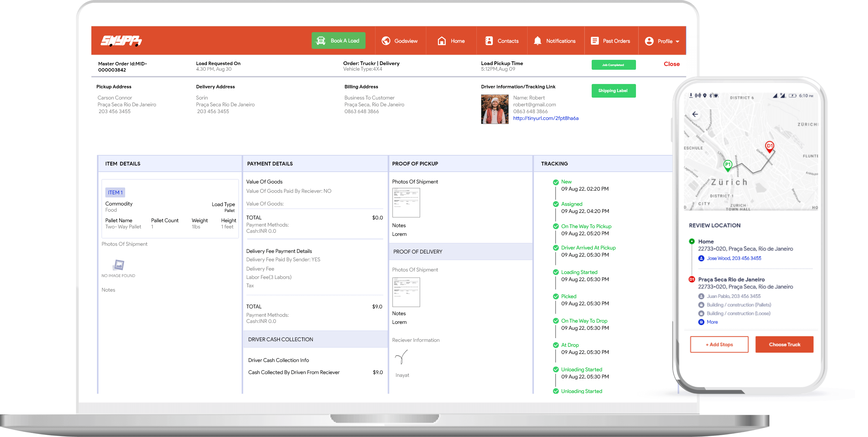Open the Past Orders menu item

point(611,41)
